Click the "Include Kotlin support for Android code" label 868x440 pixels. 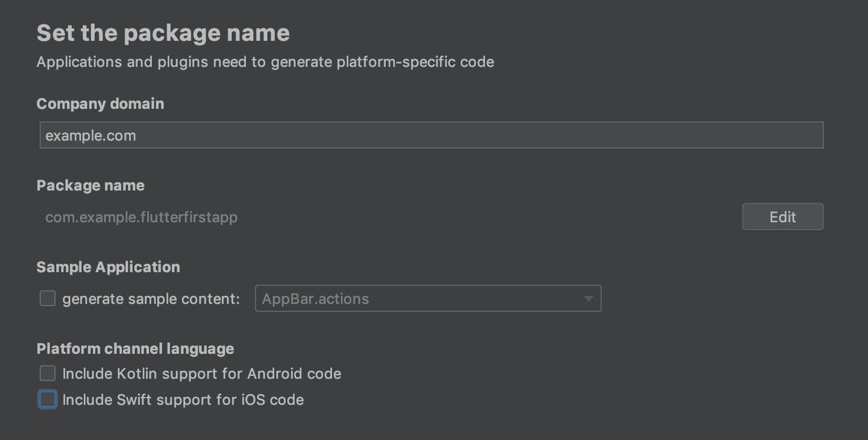(202, 374)
